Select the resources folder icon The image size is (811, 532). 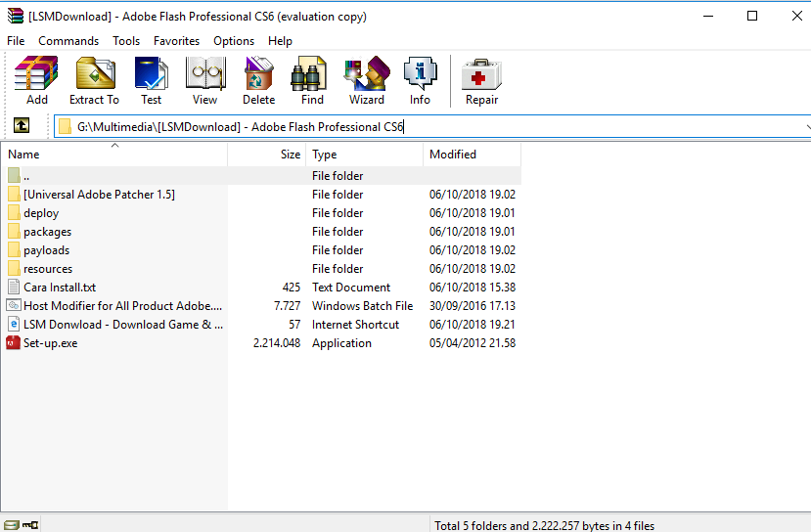click(14, 269)
